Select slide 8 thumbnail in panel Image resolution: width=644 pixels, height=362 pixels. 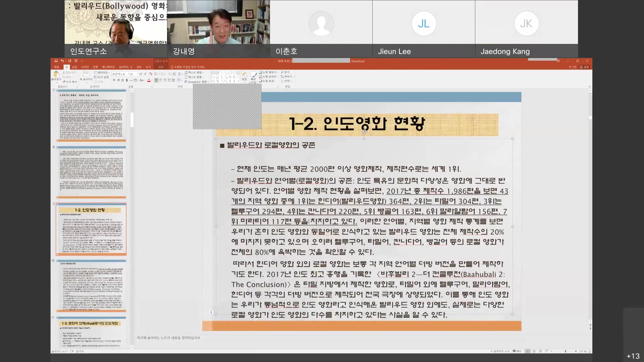click(91, 172)
